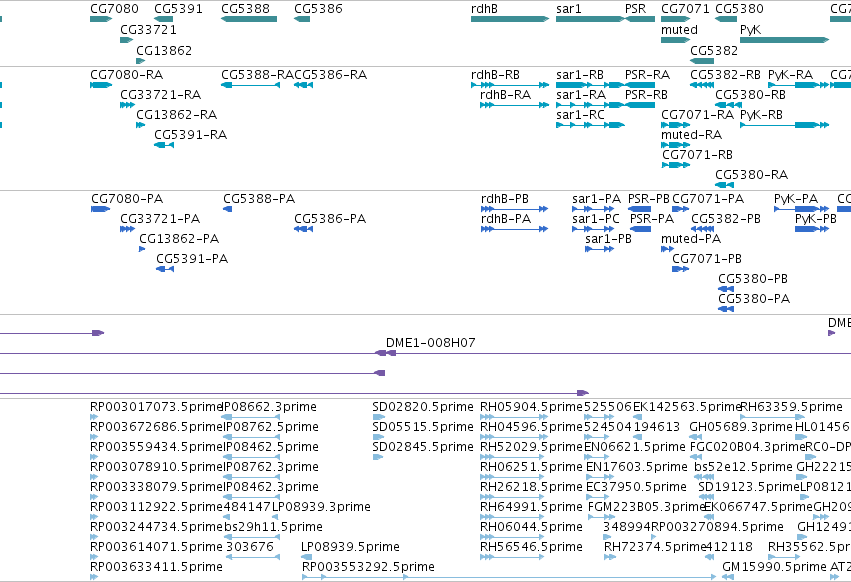The image size is (851, 582).
Task: Click the CG33721 gene label
Action: click(x=148, y=29)
